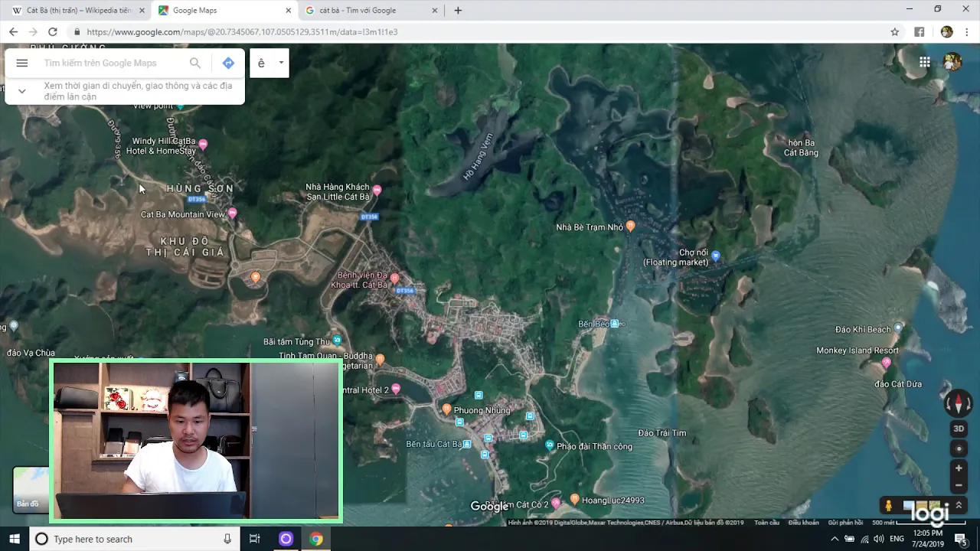Screen dimensions: 980x551
Task: Click the Chrome address bar URL
Action: click(242, 32)
